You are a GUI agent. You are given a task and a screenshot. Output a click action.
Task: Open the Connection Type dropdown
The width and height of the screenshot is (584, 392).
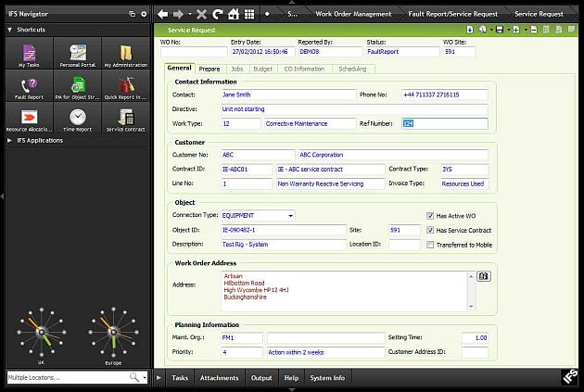pyautogui.click(x=290, y=216)
